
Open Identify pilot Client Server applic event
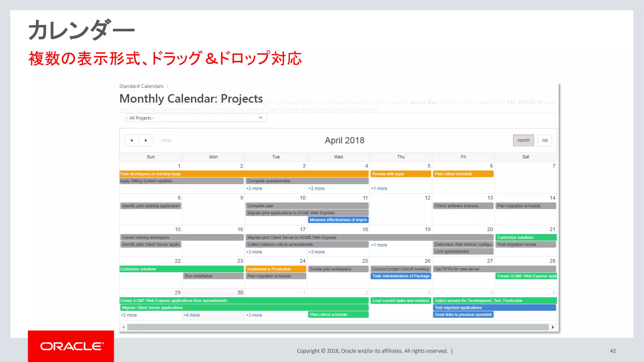click(x=151, y=244)
